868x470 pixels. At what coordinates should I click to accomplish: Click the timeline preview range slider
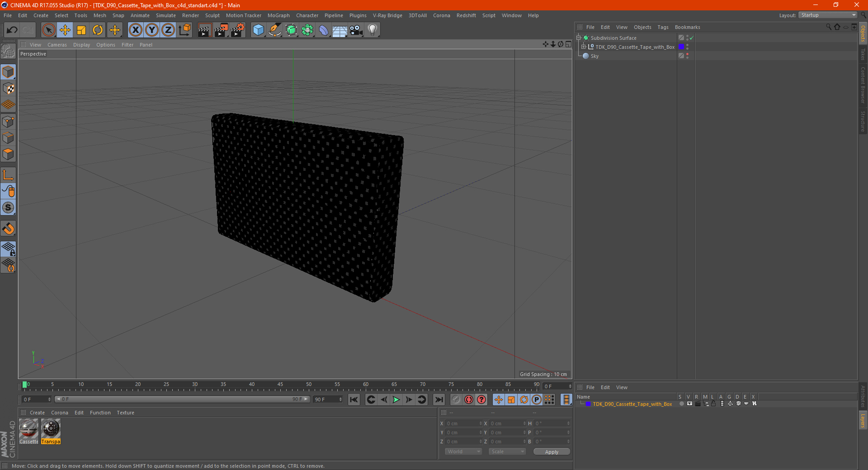182,399
